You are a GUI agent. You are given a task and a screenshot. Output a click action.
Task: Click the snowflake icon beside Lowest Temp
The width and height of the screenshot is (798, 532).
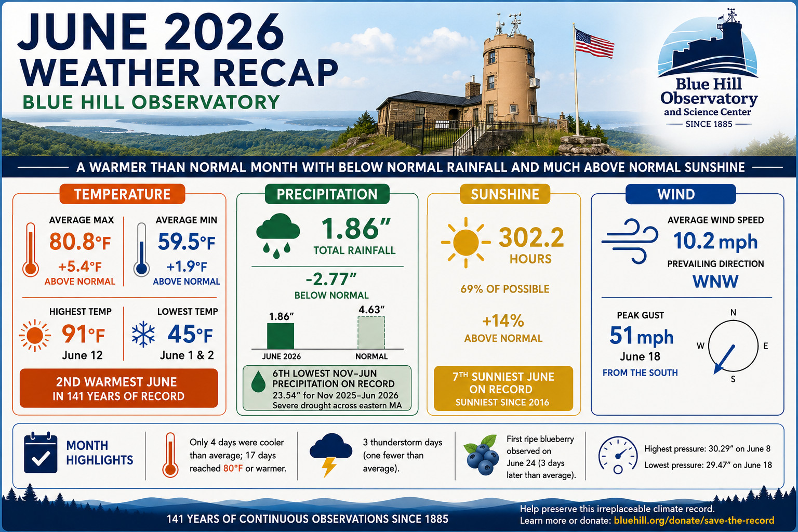coord(143,334)
